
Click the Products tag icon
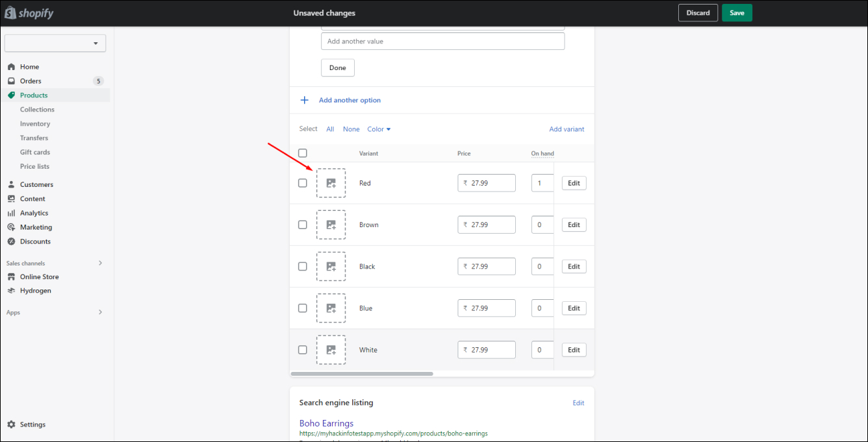11,95
